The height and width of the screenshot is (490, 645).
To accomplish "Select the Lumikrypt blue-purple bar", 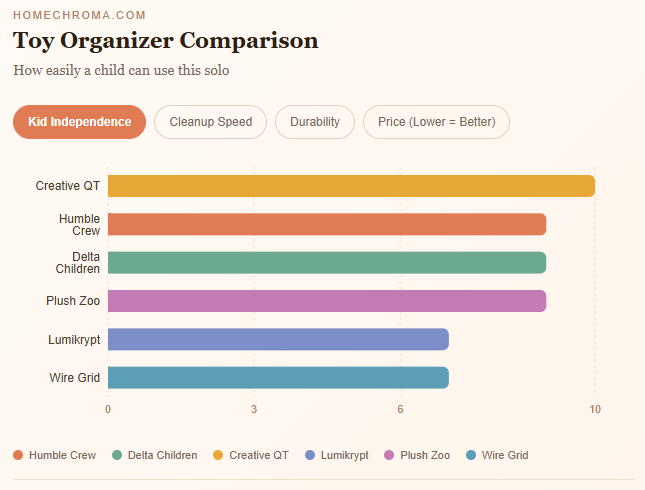I will 278,339.
